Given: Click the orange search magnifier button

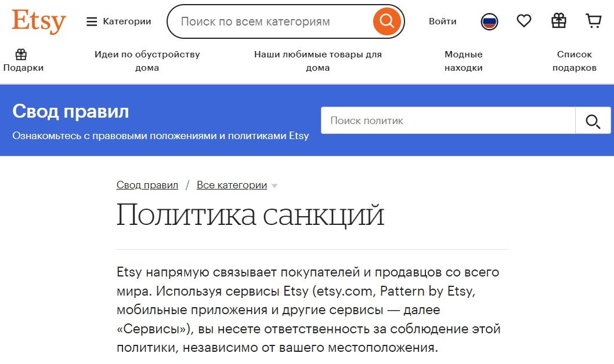Looking at the screenshot, I should 387,21.
